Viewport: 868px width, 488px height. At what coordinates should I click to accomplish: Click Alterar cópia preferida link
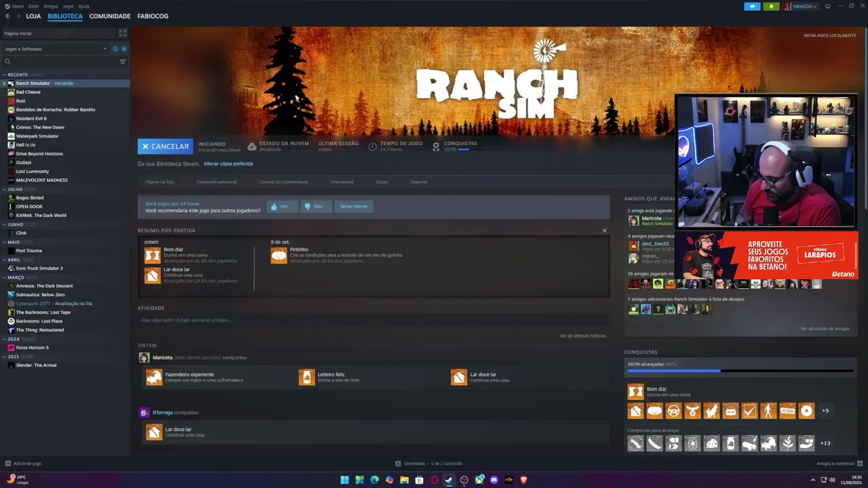228,163
